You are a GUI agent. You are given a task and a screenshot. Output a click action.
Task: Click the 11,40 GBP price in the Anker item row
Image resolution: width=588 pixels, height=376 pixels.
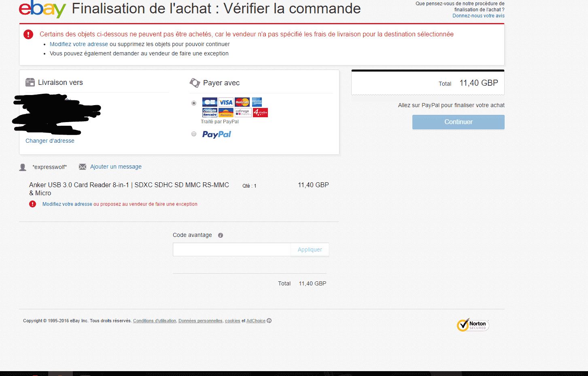click(313, 185)
